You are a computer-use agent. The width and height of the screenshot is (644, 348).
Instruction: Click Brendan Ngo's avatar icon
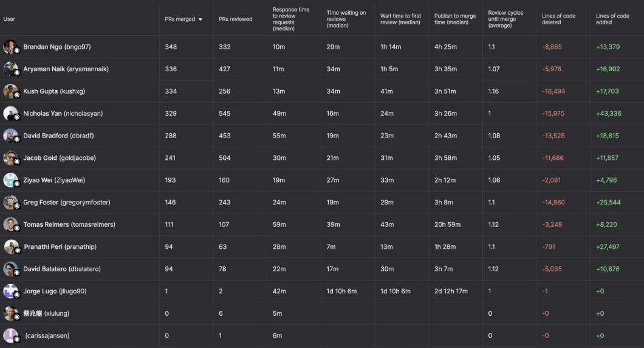(10, 47)
